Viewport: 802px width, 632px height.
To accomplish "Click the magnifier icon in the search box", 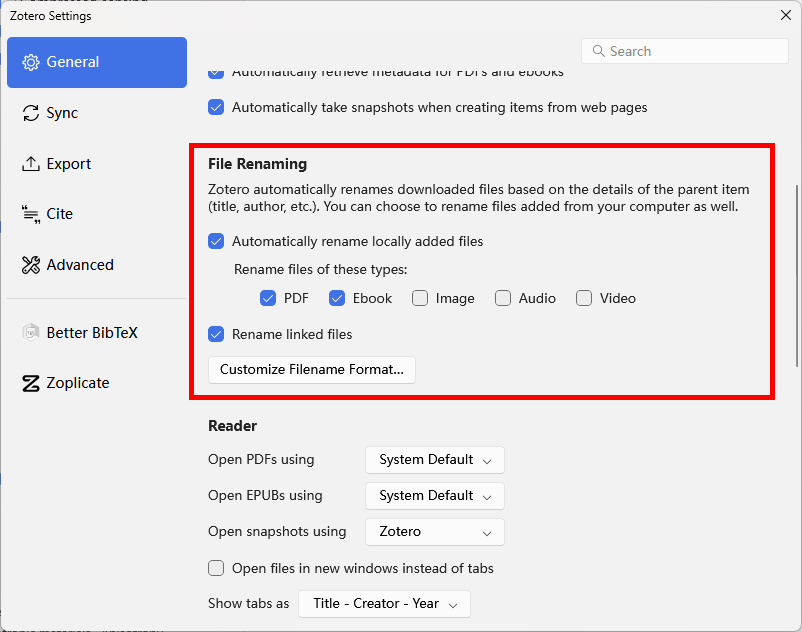I will tap(598, 50).
